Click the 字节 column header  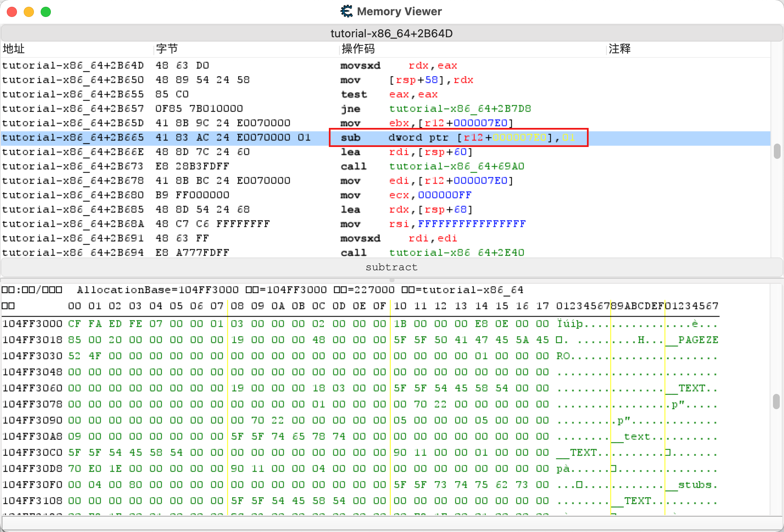coord(247,49)
